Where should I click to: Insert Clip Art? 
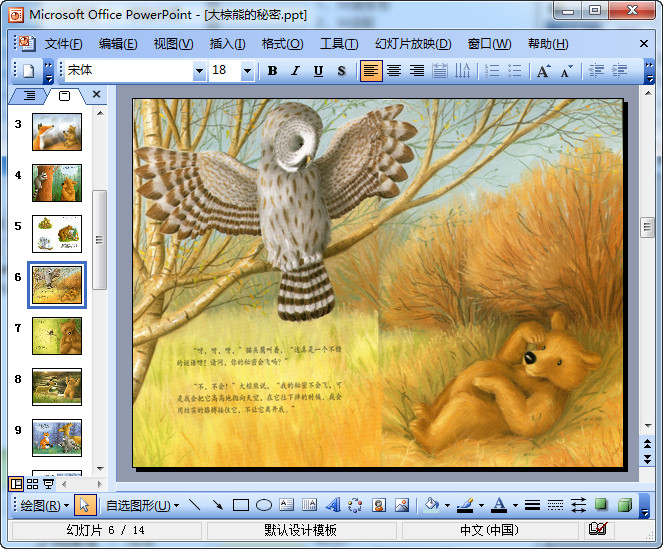click(x=378, y=505)
